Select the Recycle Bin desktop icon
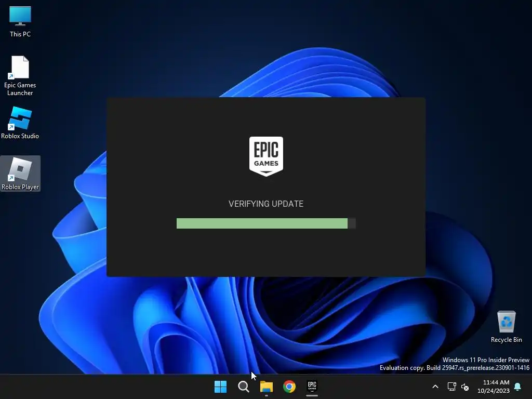Screen dimensions: 532x399 [506, 327]
